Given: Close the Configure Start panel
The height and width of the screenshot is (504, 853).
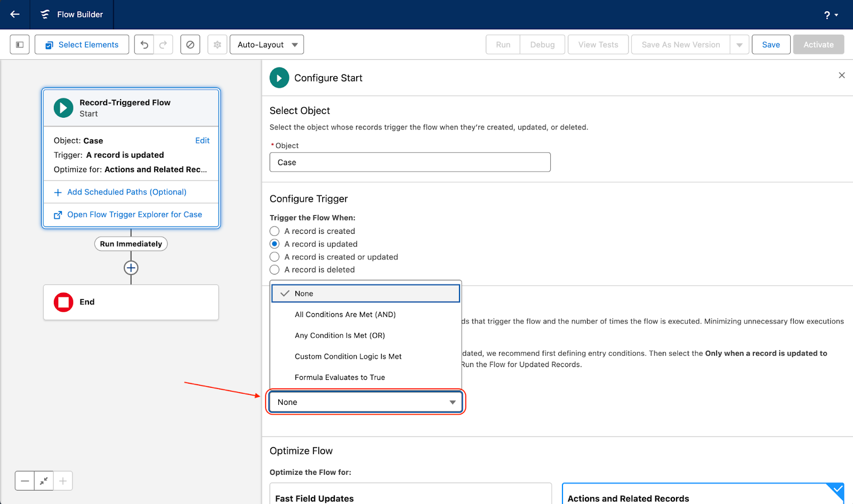Looking at the screenshot, I should tap(842, 76).
